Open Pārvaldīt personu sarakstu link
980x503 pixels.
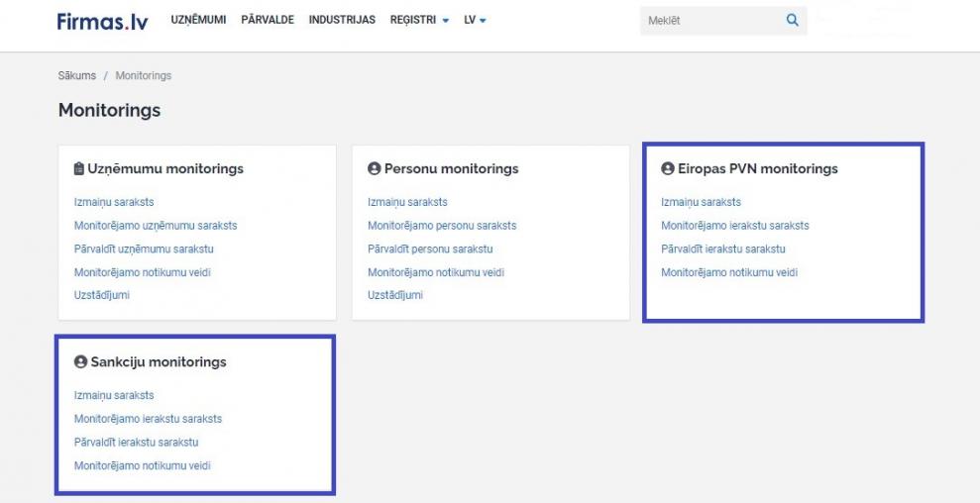(430, 249)
